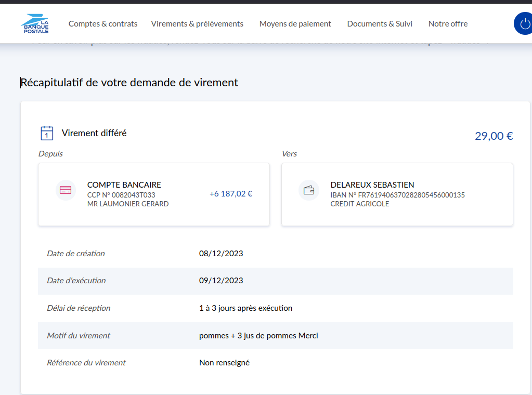Open the Comptes & contrats menu
Screen dimensions: 532x395
pos(103,24)
